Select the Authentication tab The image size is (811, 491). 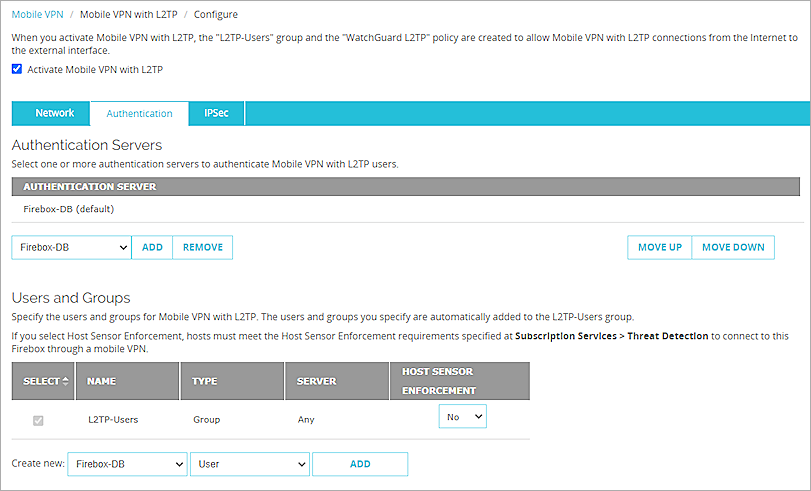[x=139, y=114]
